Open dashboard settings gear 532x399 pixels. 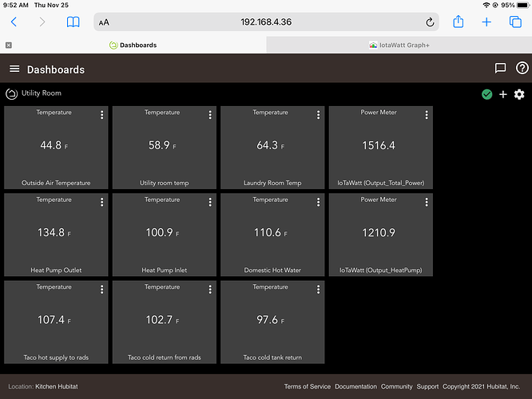(x=519, y=94)
